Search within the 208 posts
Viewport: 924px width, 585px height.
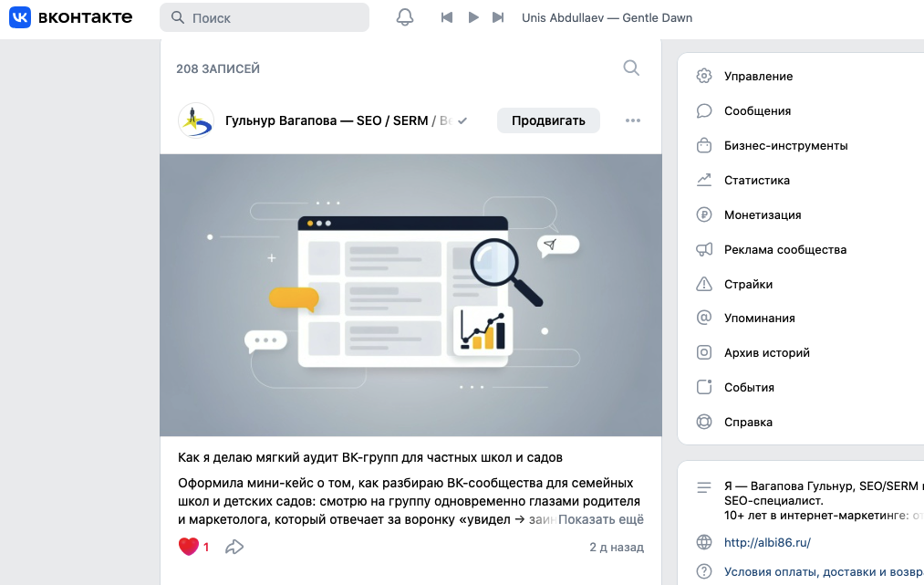tap(631, 68)
